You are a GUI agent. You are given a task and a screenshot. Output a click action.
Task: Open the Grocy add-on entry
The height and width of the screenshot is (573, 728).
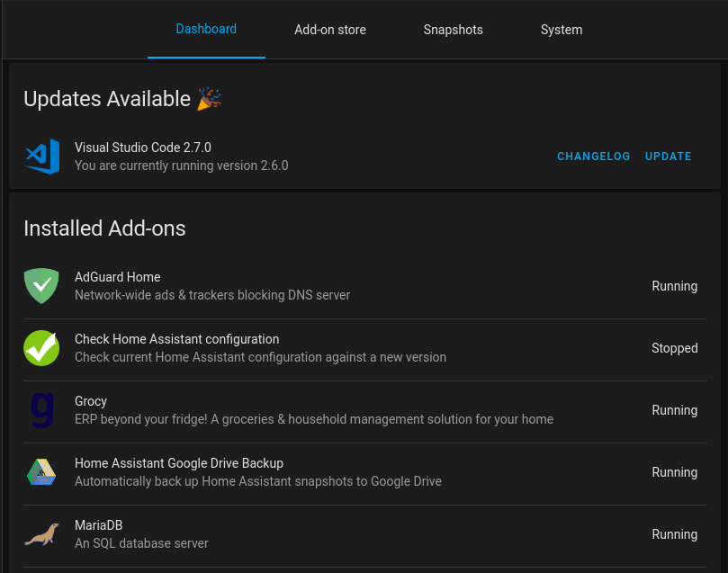365,410
